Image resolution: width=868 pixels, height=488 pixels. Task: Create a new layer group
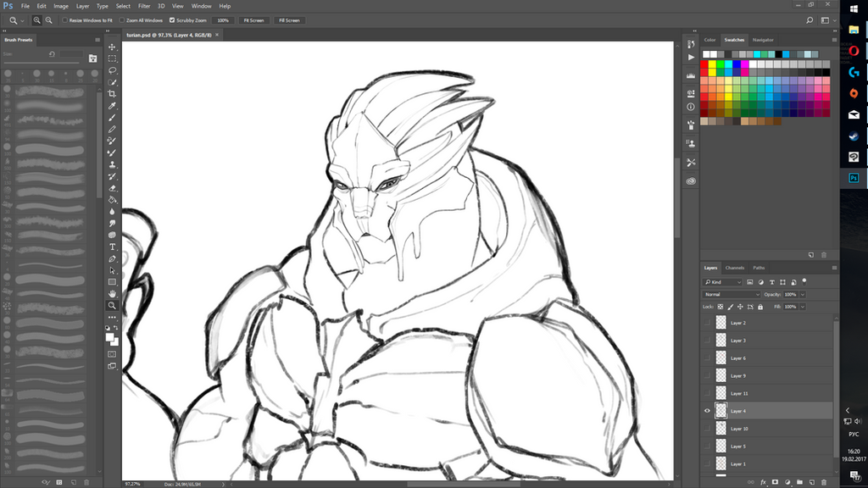pyautogui.click(x=799, y=482)
